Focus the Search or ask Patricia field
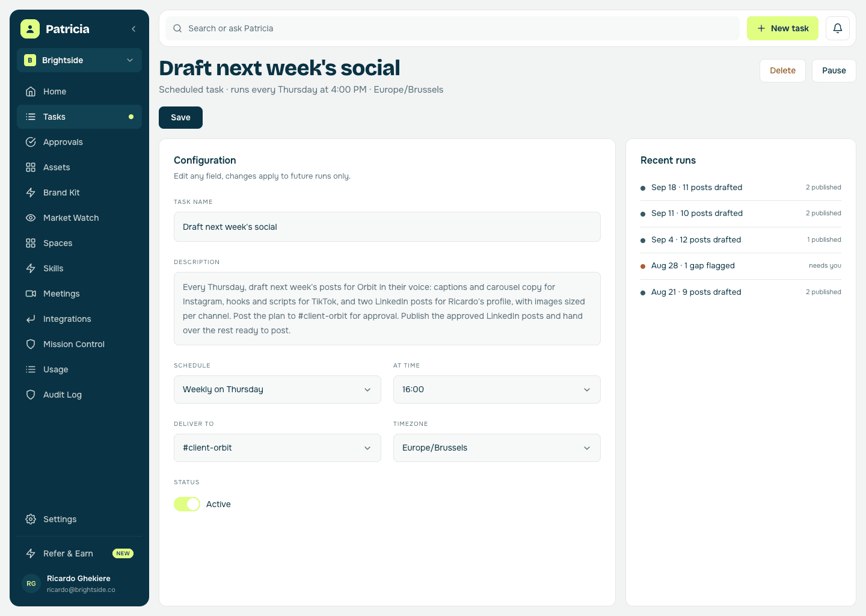Viewport: 866px width, 616px height. pyautogui.click(x=452, y=28)
